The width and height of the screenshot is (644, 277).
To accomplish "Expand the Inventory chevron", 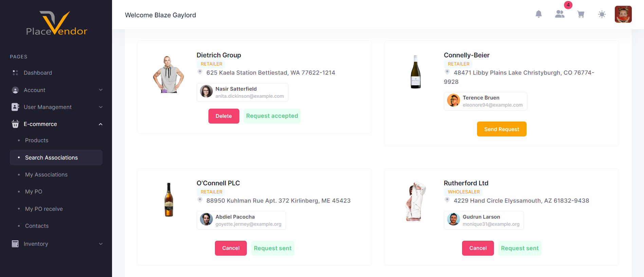I will point(100,244).
